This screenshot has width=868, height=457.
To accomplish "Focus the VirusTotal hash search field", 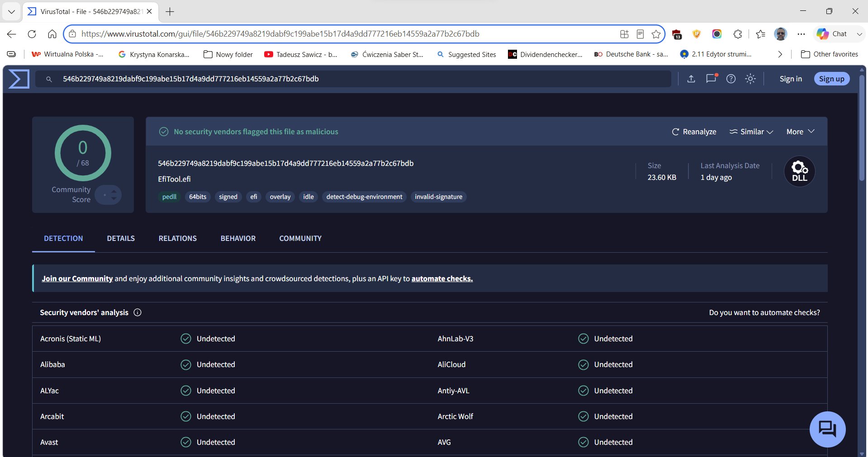I will tap(353, 79).
